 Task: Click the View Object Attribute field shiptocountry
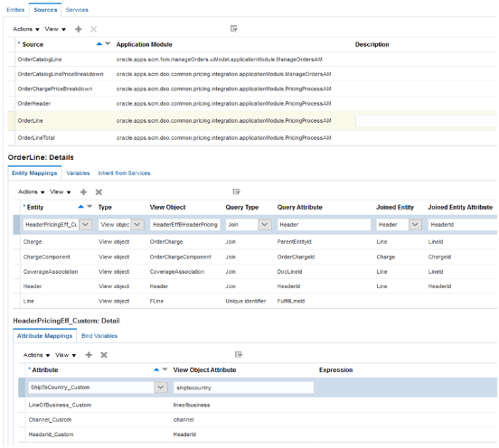tap(243, 387)
